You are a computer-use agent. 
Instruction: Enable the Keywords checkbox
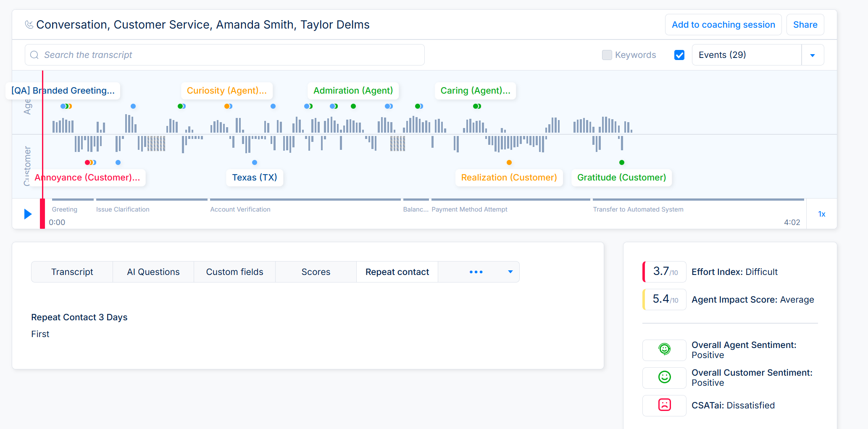pyautogui.click(x=607, y=55)
